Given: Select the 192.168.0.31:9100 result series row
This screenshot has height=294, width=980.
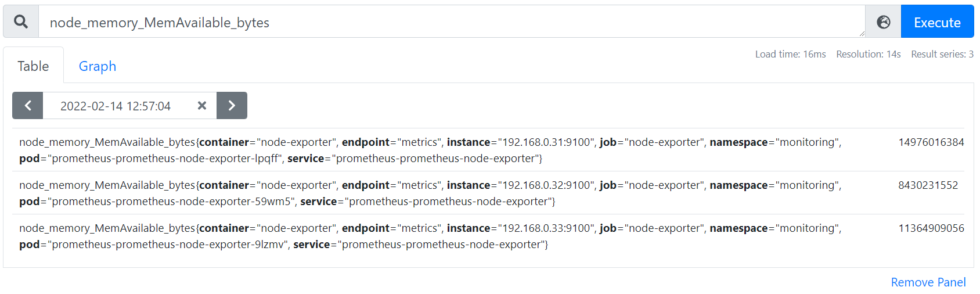Looking at the screenshot, I should (x=488, y=150).
